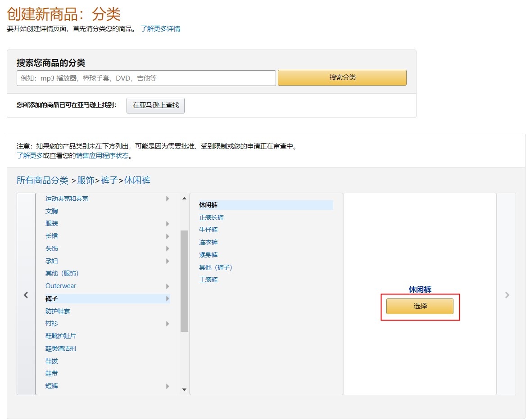Choose the 工装裤 subcategory
This screenshot has width=530, height=420.
pyautogui.click(x=208, y=280)
